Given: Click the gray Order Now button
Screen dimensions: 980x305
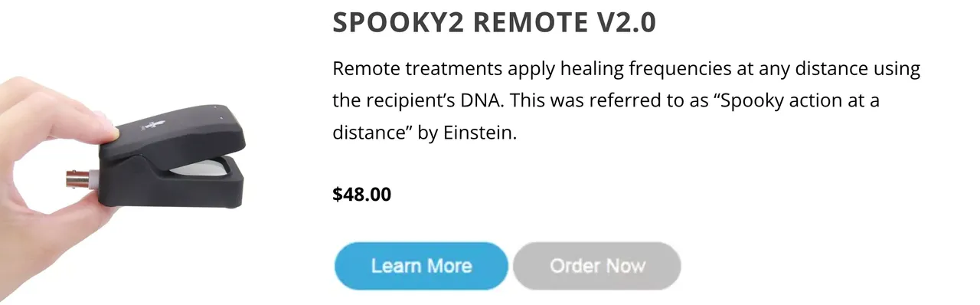Looking at the screenshot, I should 597,266.
